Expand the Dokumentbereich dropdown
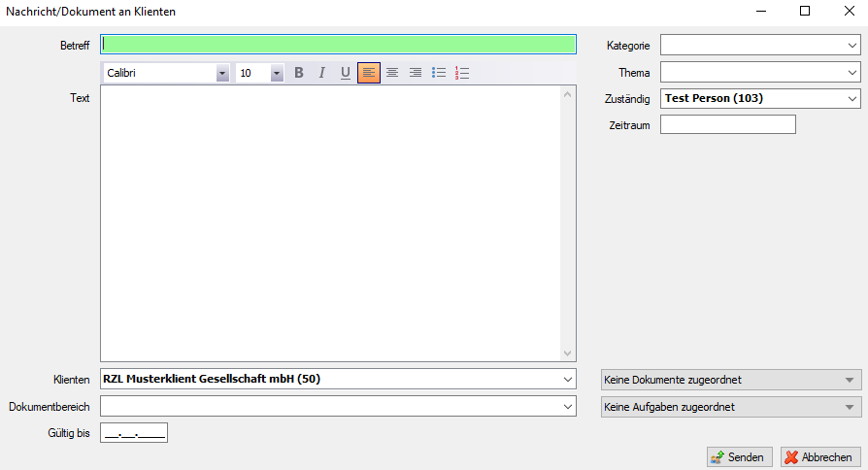868x470 pixels. click(568, 406)
